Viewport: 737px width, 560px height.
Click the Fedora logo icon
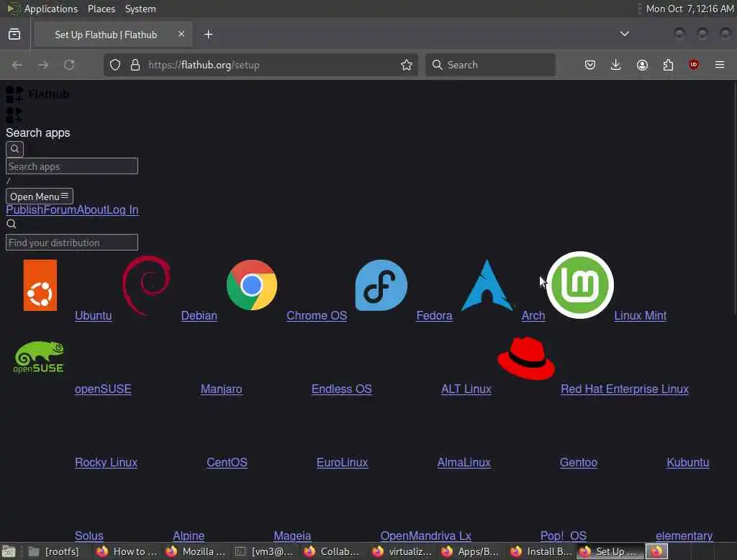pyautogui.click(x=381, y=285)
